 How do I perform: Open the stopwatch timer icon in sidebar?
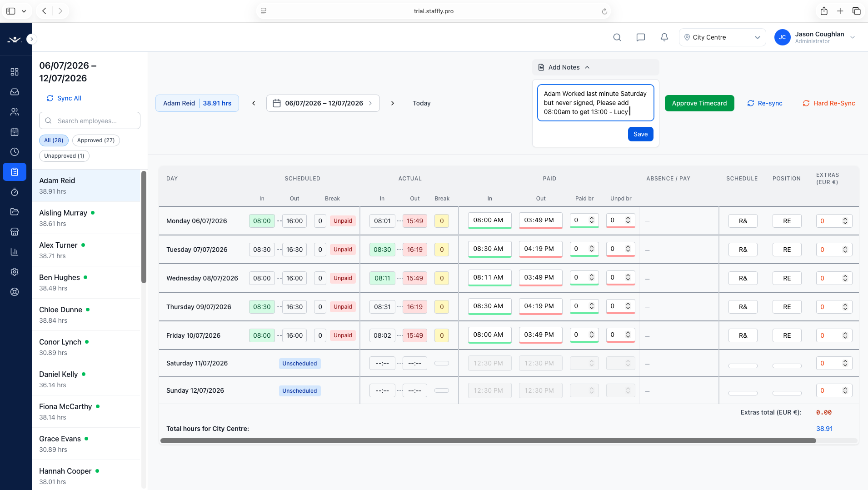(15, 192)
